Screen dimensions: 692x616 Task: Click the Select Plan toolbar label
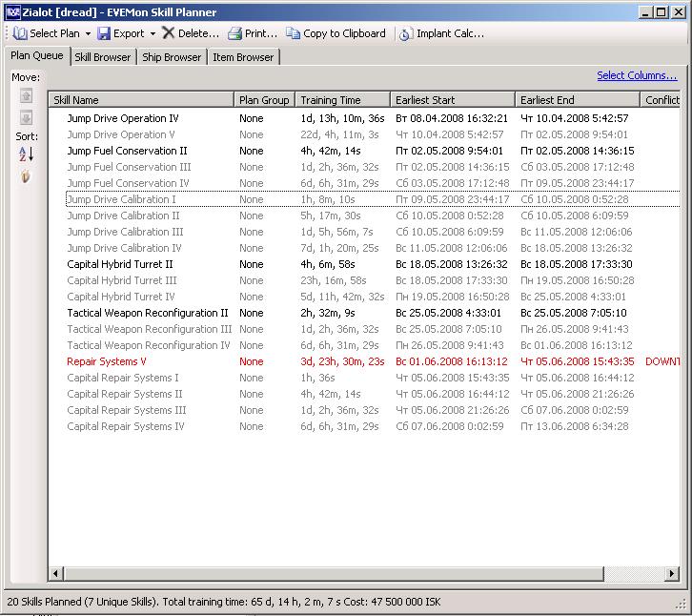[x=54, y=33]
